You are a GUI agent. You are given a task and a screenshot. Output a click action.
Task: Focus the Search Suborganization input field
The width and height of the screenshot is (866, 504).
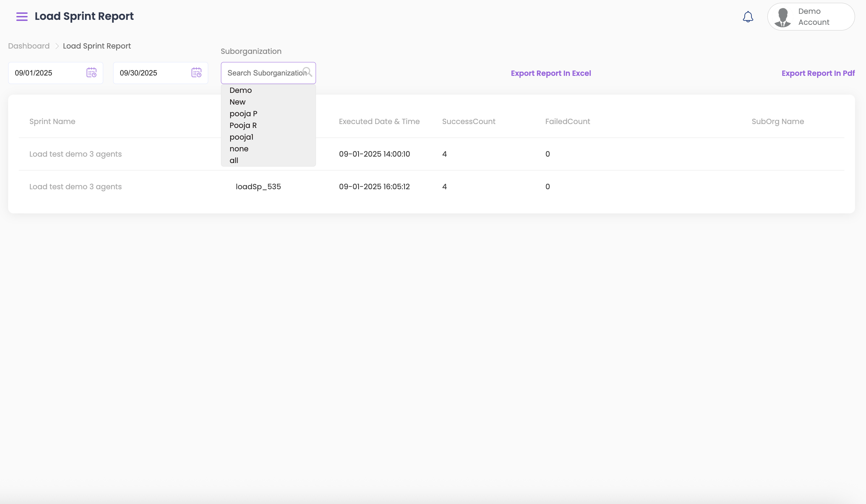264,73
